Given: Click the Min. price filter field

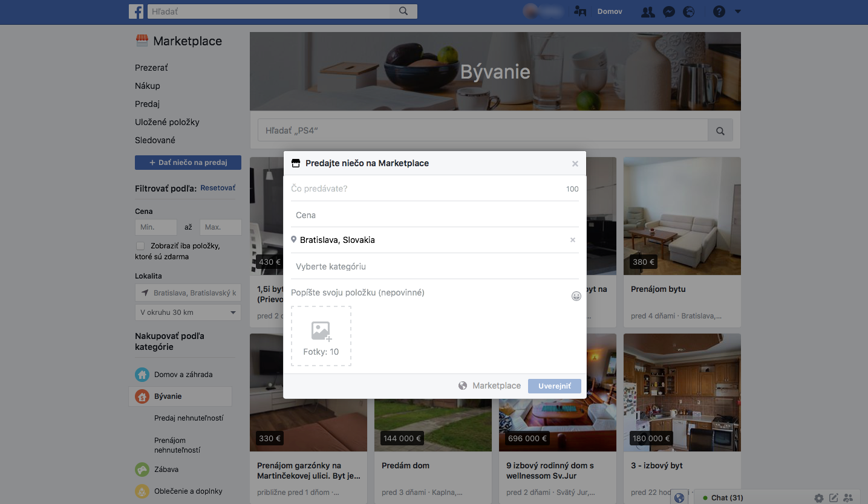Looking at the screenshot, I should coord(156,227).
